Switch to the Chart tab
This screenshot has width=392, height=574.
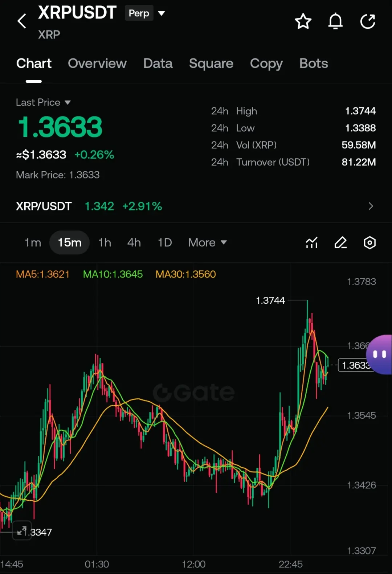click(34, 63)
